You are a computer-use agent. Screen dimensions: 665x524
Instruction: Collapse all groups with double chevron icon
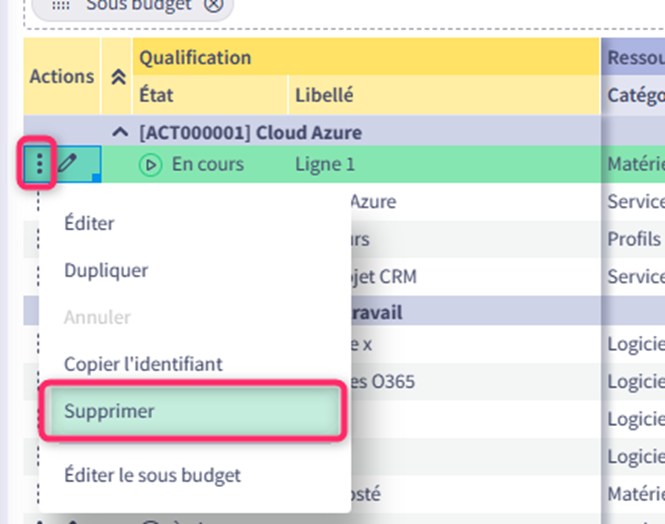(117, 77)
